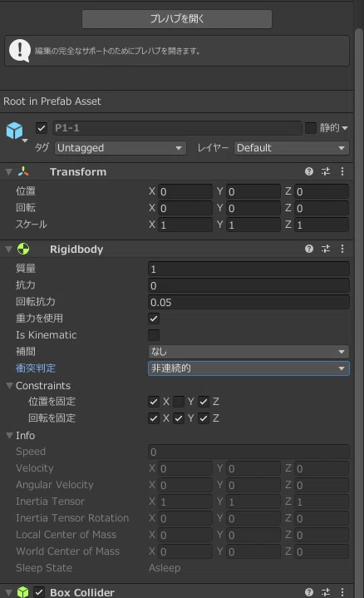364x598 pixels.
Task: Click the 回転抗力 field with 0.05
Action: [x=248, y=303]
